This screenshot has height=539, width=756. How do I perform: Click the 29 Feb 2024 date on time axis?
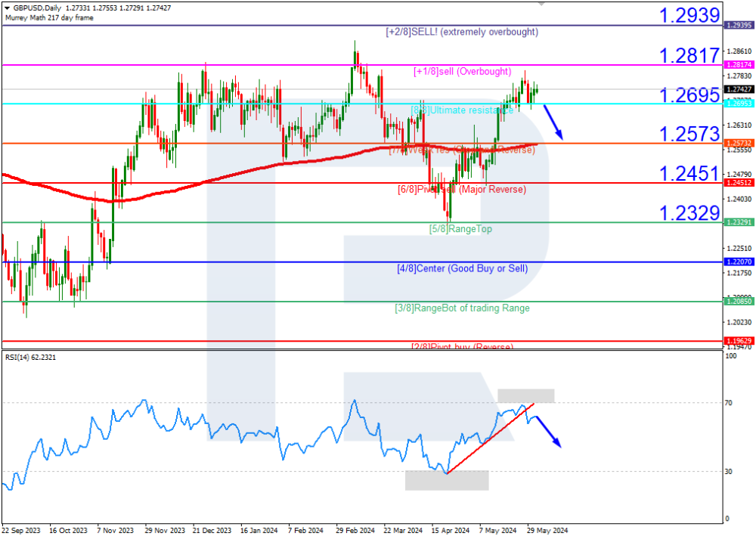pos(355,531)
